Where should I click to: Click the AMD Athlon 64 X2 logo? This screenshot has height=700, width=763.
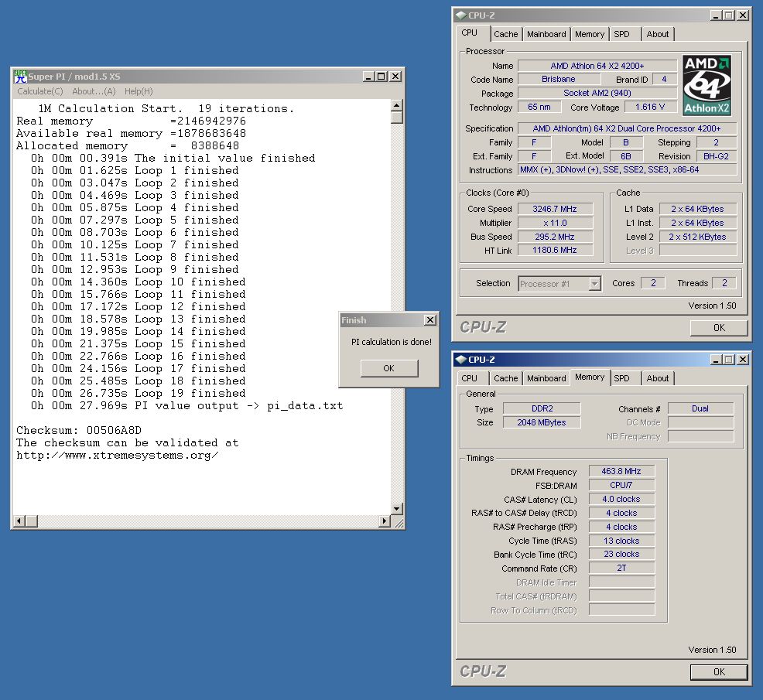pos(707,85)
